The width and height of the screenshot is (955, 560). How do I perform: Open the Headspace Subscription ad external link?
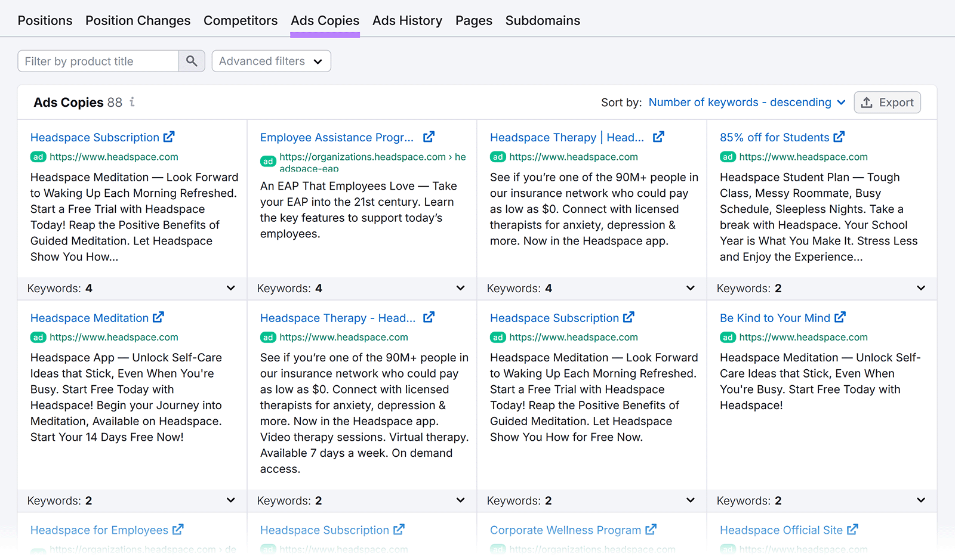pyautogui.click(x=170, y=137)
